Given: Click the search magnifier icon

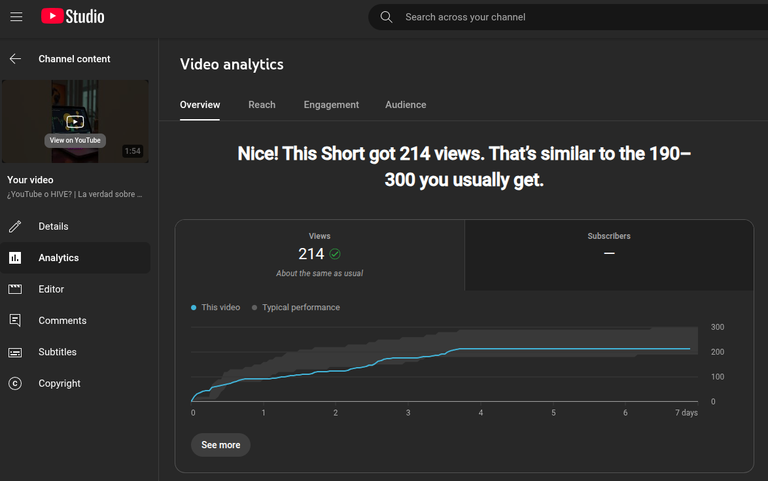Looking at the screenshot, I should tap(386, 17).
